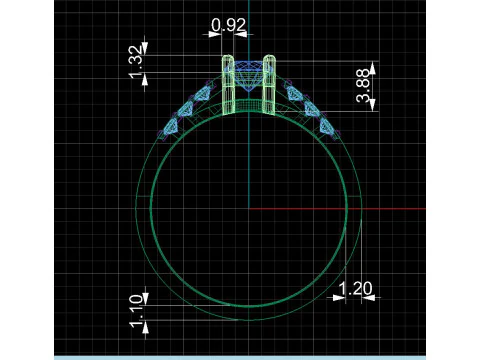Click the red horizontal axis line
Viewport: 480px width, 360px height.
click(337, 209)
